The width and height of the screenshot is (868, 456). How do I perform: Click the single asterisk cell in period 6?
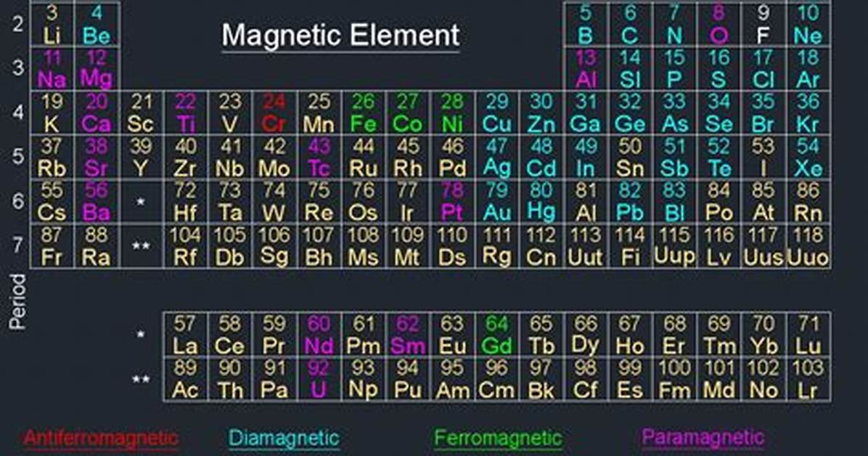click(142, 202)
